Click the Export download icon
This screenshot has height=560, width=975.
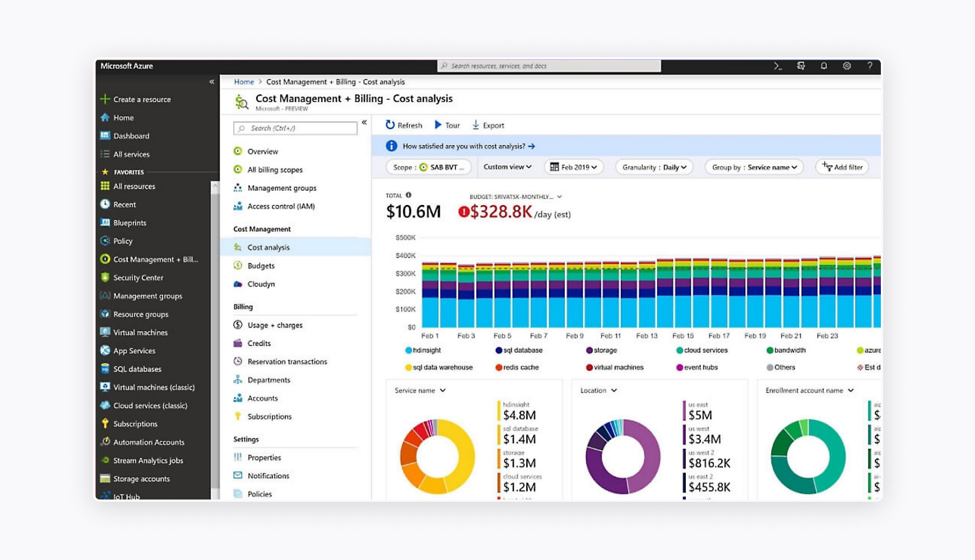(x=476, y=125)
